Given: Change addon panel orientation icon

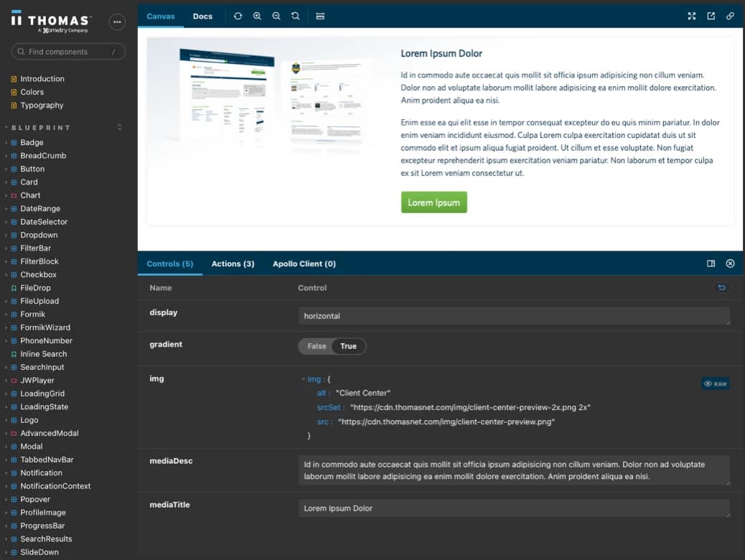Looking at the screenshot, I should coord(711,263).
